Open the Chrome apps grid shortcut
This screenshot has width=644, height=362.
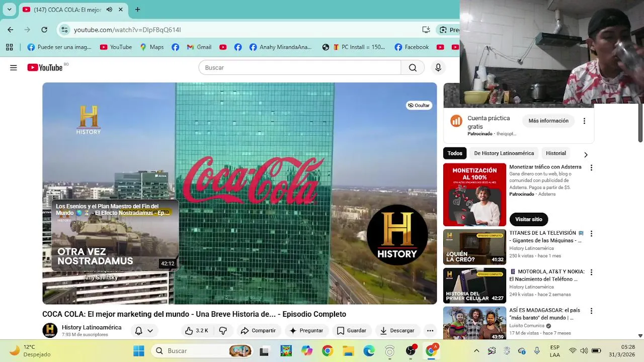(x=9, y=47)
